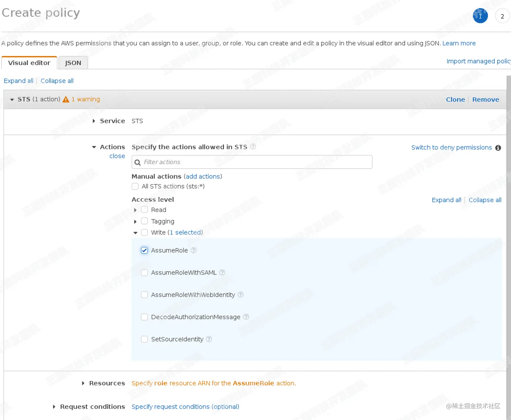Expand the Tagging access level arrow
The image size is (511, 420).
135,222
